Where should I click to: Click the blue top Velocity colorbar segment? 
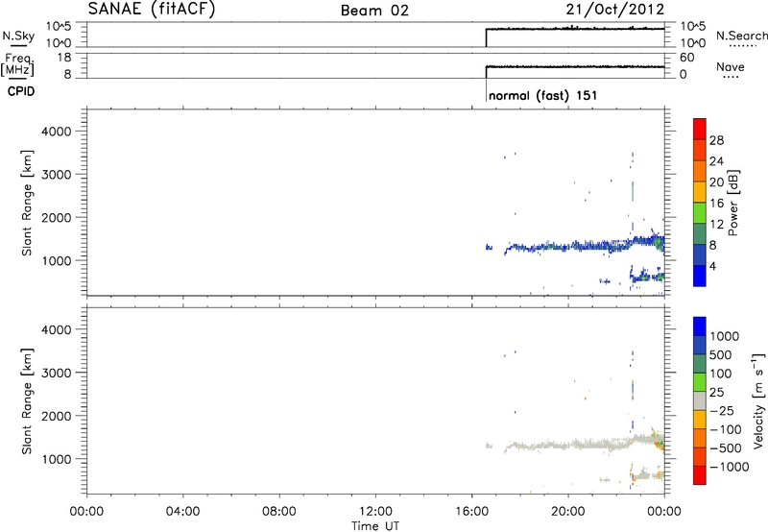point(700,326)
